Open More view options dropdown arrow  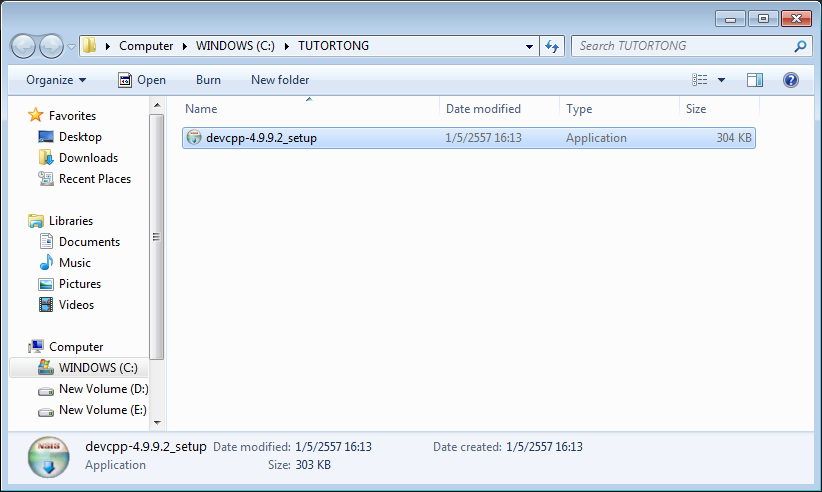pos(721,80)
